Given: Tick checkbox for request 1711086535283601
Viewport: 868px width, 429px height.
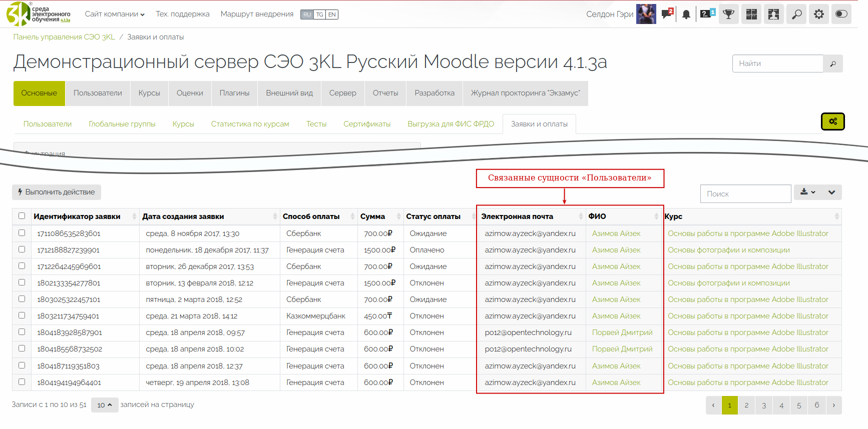Looking at the screenshot, I should (22, 233).
